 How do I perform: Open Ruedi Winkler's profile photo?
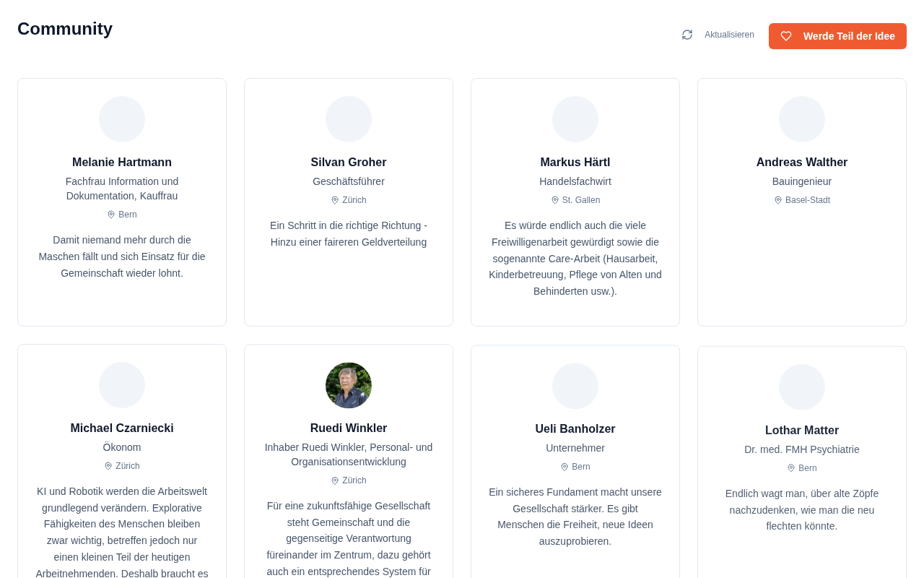tap(349, 385)
